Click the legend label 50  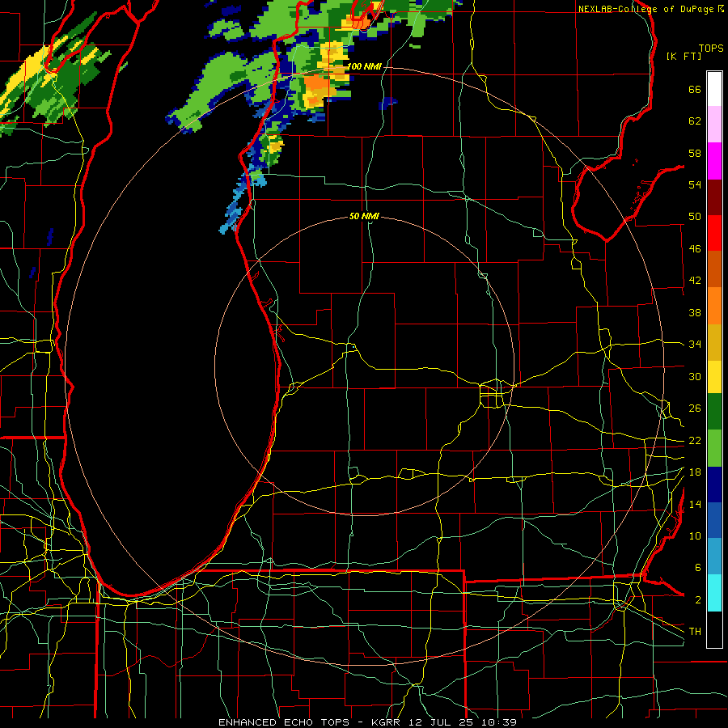click(695, 217)
